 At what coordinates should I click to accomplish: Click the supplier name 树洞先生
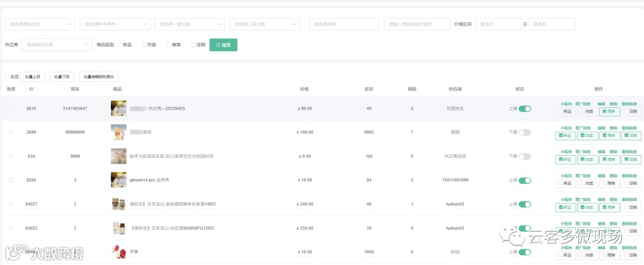(455, 109)
